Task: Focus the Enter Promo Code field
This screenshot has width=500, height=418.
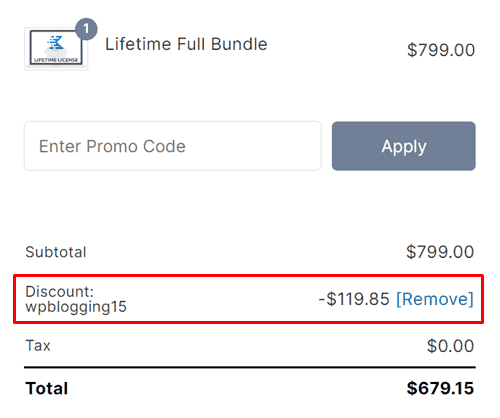Action: tap(173, 146)
